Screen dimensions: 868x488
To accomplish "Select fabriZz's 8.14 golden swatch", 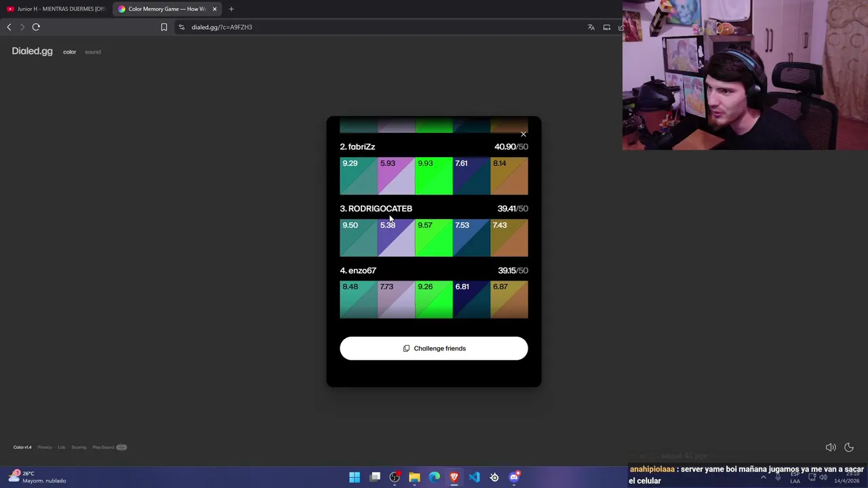I will point(509,176).
